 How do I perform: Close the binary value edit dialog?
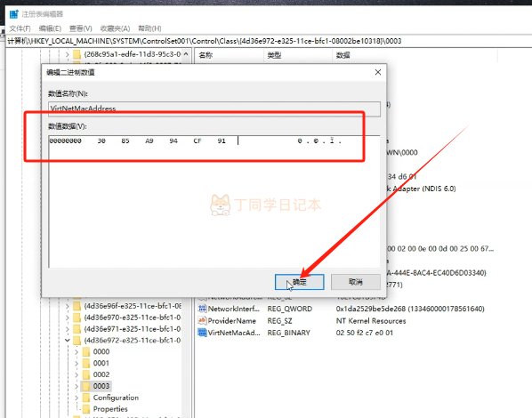coord(378,72)
